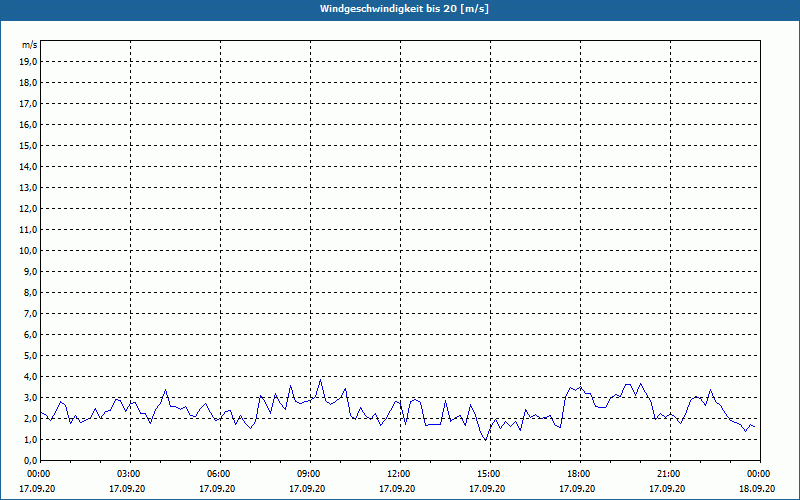
Task: Click the 18.09.20 date label
Action: click(759, 489)
